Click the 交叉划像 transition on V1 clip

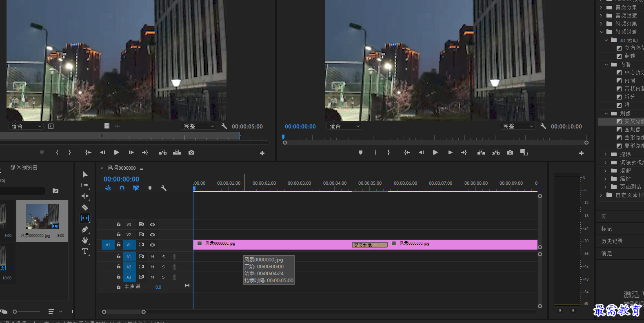370,245
